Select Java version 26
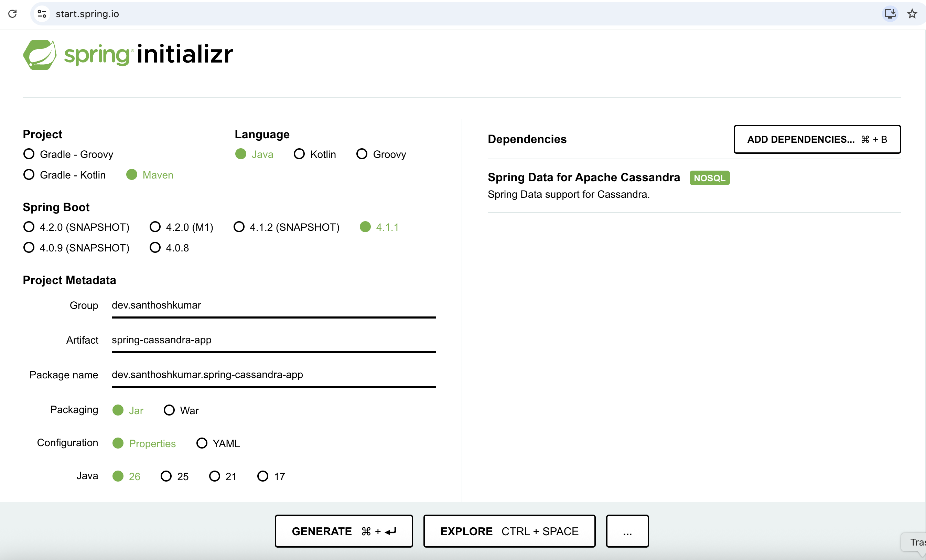The image size is (926, 560). click(127, 476)
